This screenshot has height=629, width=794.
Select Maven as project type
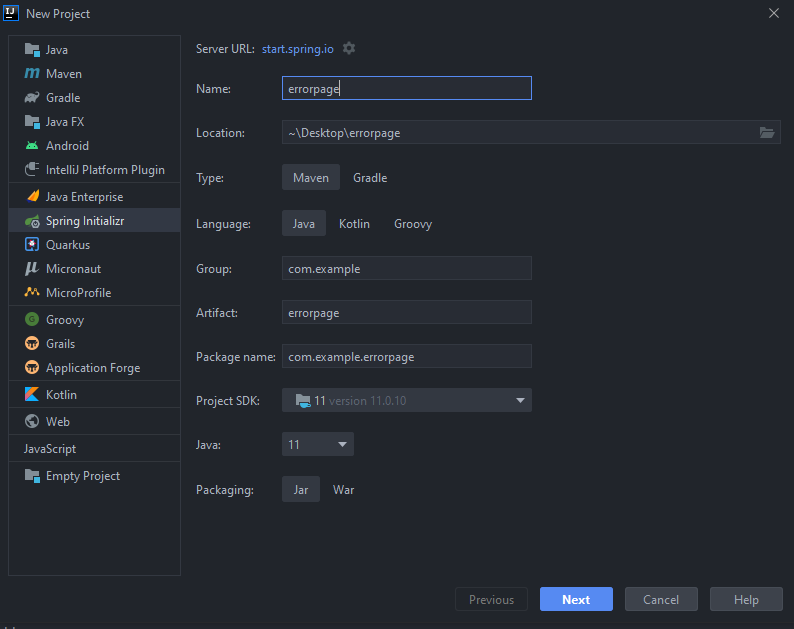click(x=311, y=177)
